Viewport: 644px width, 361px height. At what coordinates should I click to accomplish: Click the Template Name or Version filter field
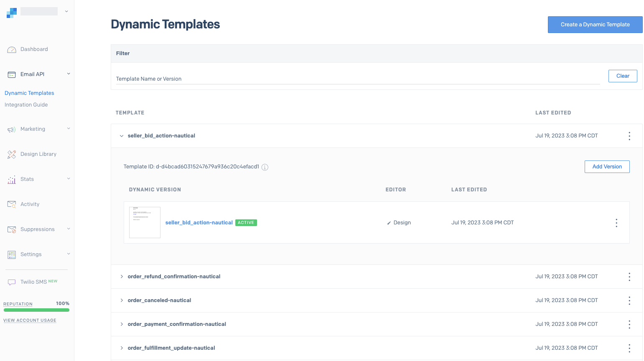click(x=357, y=79)
